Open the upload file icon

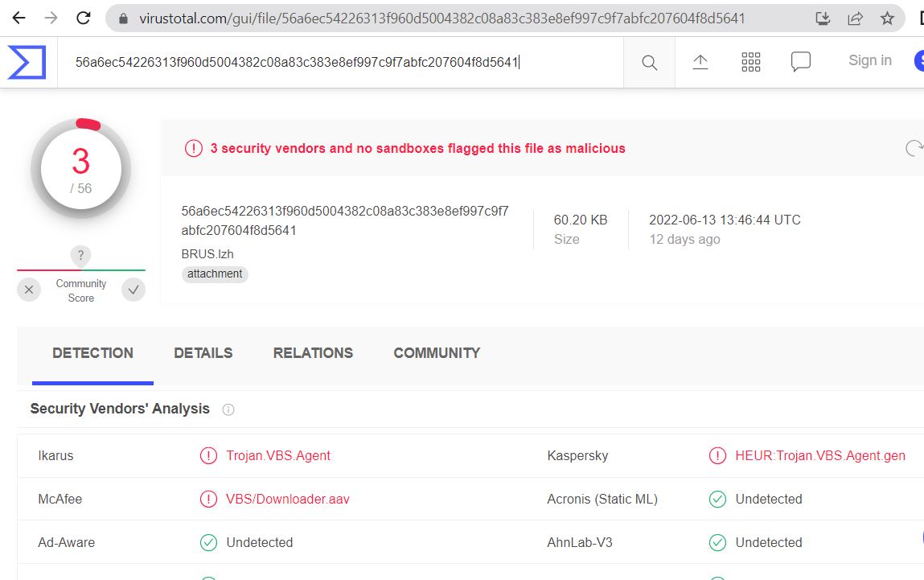[x=700, y=62]
